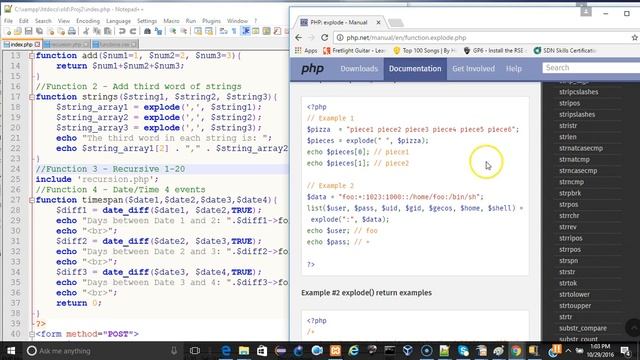Open the Language menu in Notepad++
Image resolution: width=640 pixels, height=360 pixels.
tap(118, 21)
